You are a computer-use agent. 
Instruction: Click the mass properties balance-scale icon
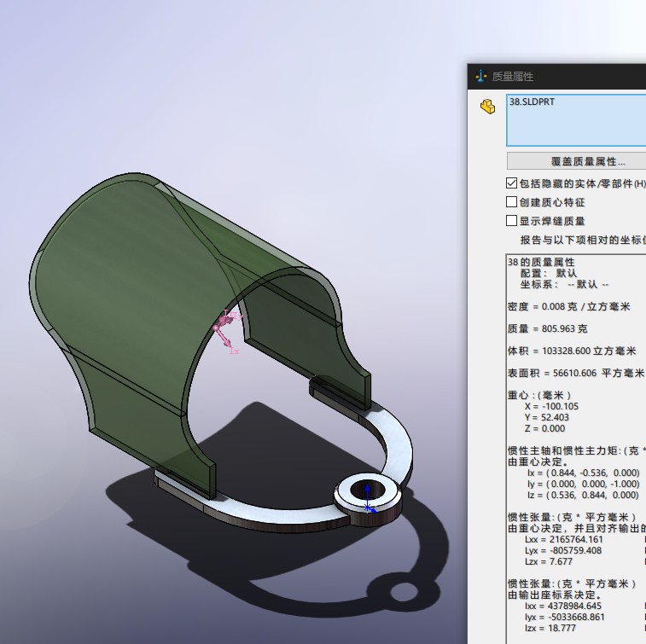tap(480, 76)
